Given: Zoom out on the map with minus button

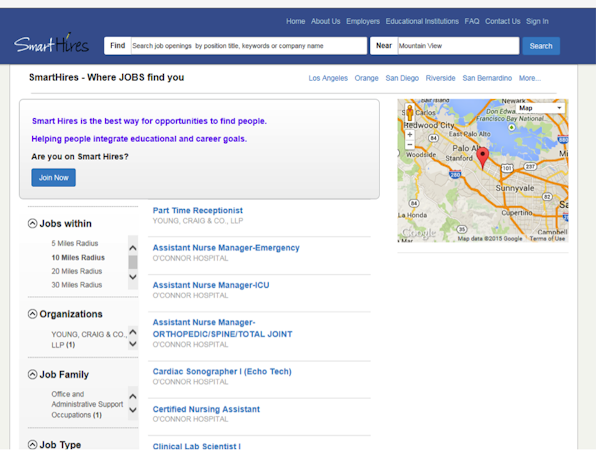Looking at the screenshot, I should [x=410, y=144].
